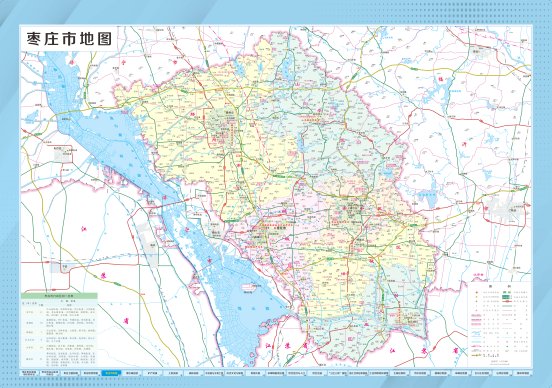
Task: Click the tab immediately left of the blue tab
Action: [90, 373]
